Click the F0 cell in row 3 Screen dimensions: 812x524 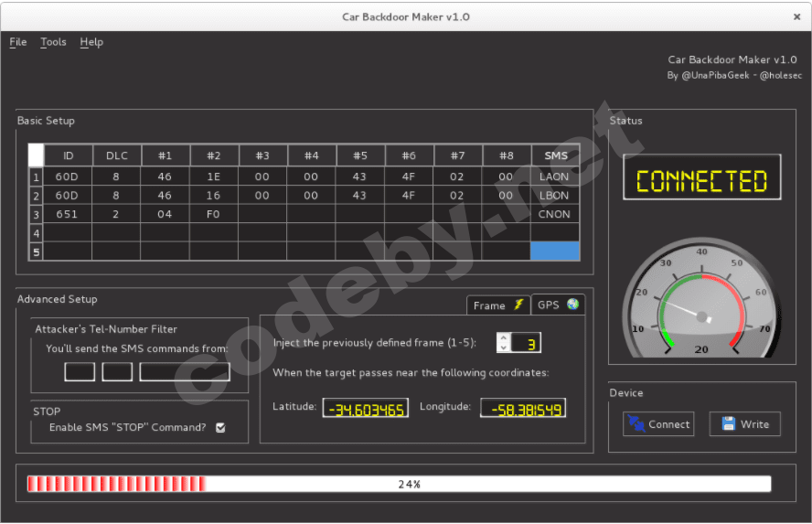(x=213, y=214)
